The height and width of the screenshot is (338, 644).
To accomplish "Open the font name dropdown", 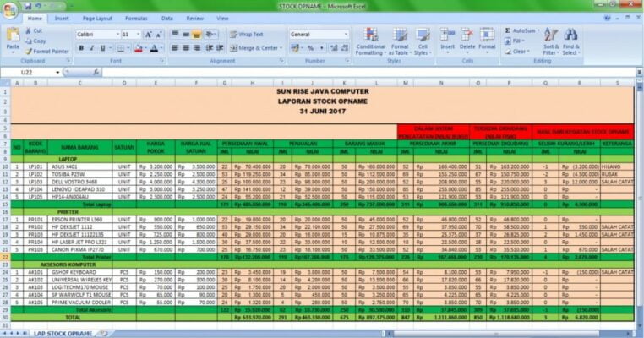I will pos(117,35).
